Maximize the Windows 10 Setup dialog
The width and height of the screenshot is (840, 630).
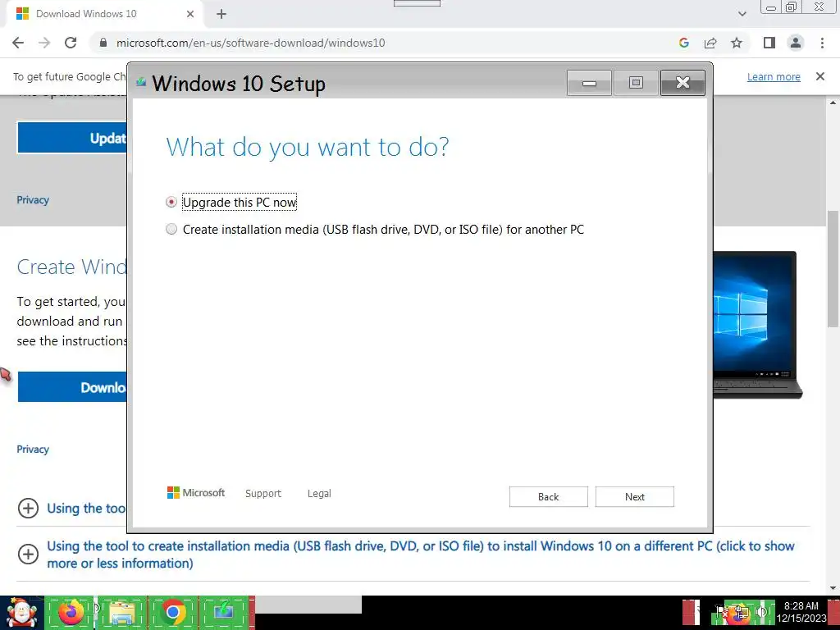click(636, 83)
